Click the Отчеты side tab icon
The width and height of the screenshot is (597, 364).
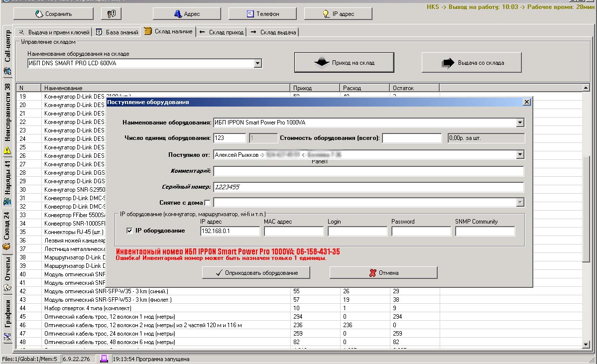coord(7,288)
